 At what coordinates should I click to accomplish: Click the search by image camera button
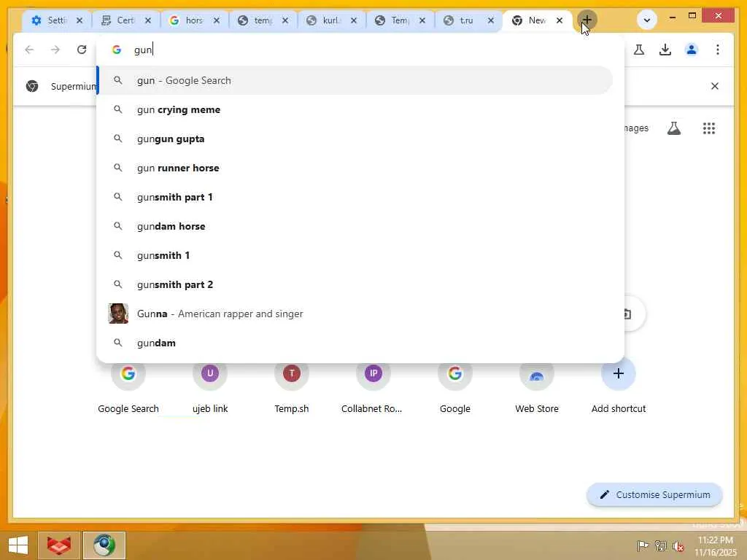coord(628,314)
